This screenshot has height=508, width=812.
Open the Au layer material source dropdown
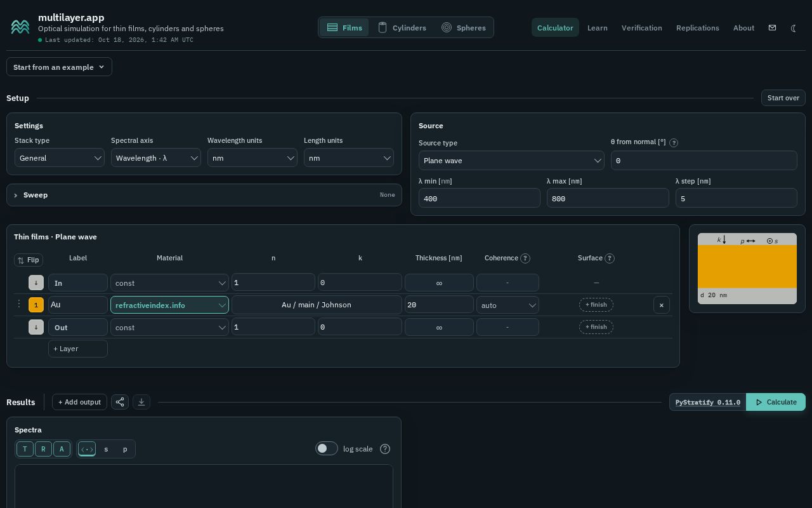(169, 305)
